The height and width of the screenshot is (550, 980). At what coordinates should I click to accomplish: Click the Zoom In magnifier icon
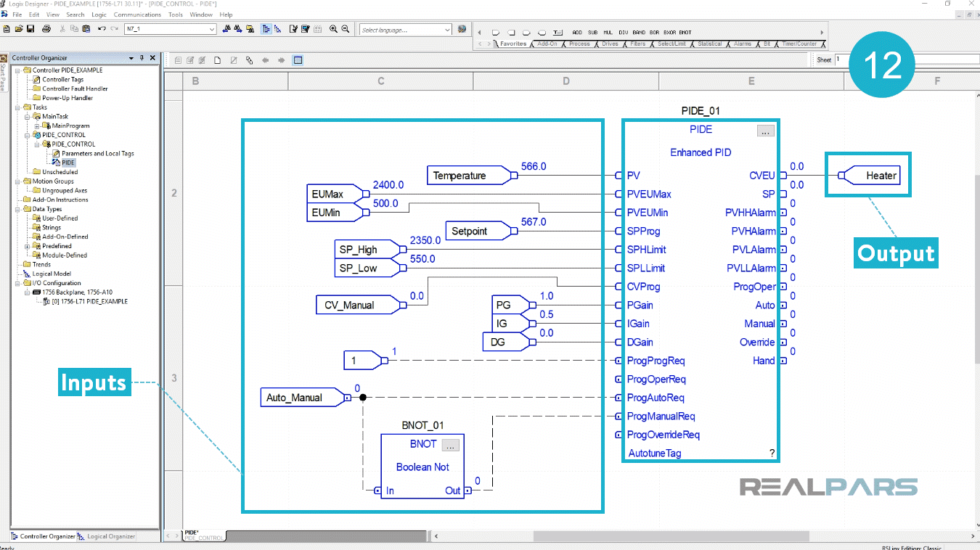[334, 29]
